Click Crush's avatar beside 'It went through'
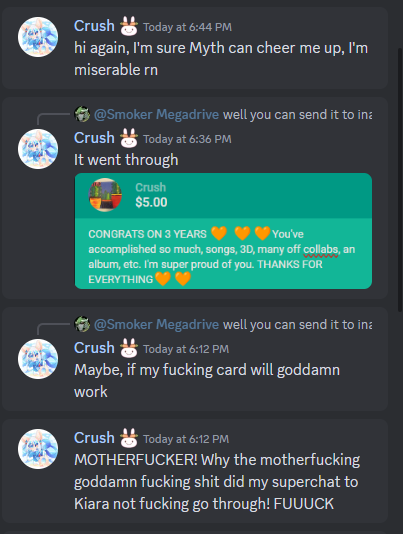Viewport: 403px width, 534px height. (x=38, y=149)
